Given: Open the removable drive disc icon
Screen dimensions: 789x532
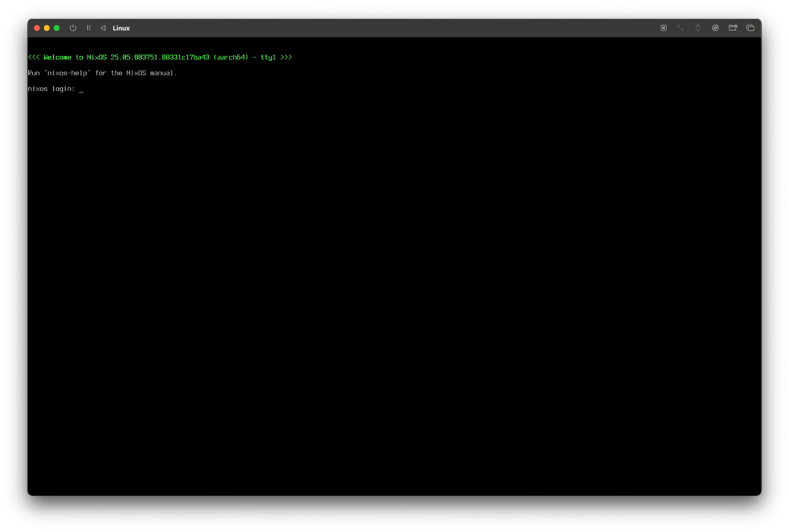Looking at the screenshot, I should (715, 28).
